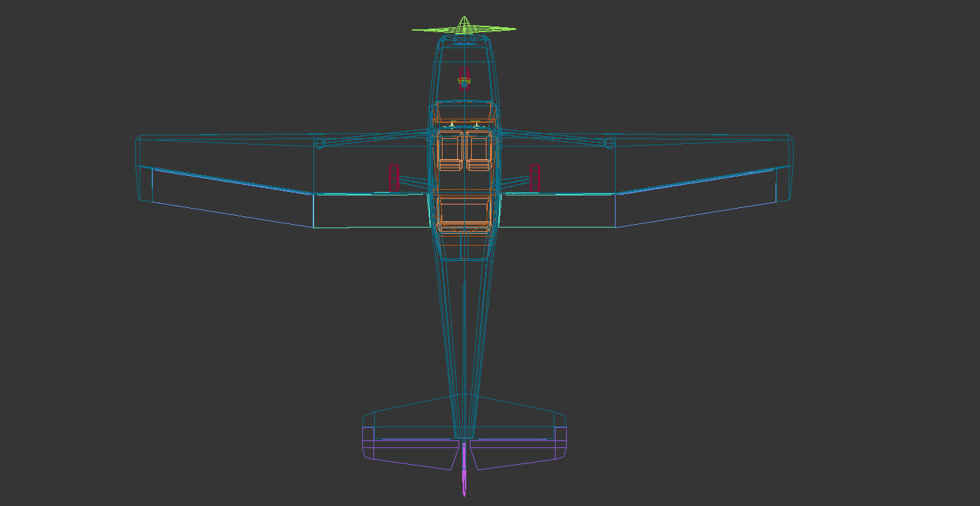
Task: Select the engine cowling behind the propeller
Action: coord(464,70)
